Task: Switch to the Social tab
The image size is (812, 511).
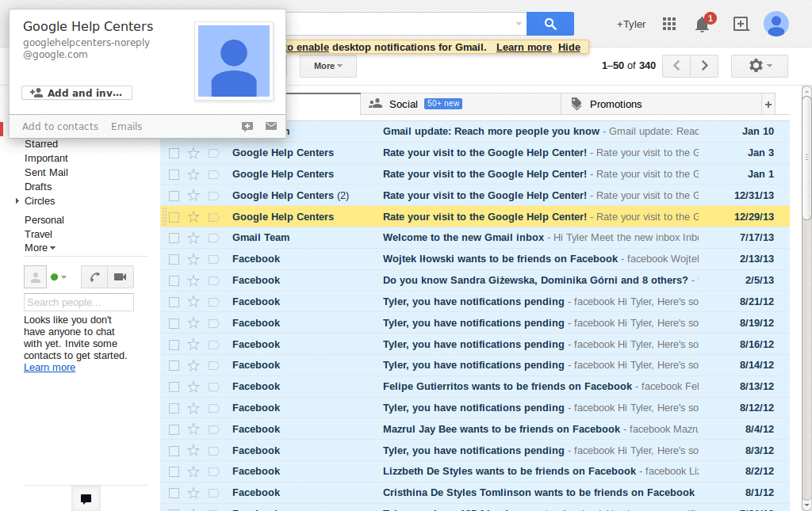Action: 404,104
